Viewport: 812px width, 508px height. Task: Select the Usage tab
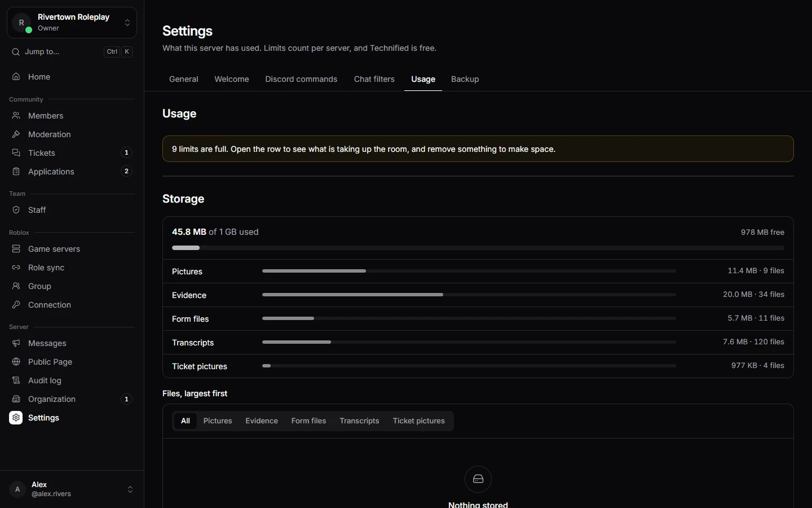pos(423,79)
